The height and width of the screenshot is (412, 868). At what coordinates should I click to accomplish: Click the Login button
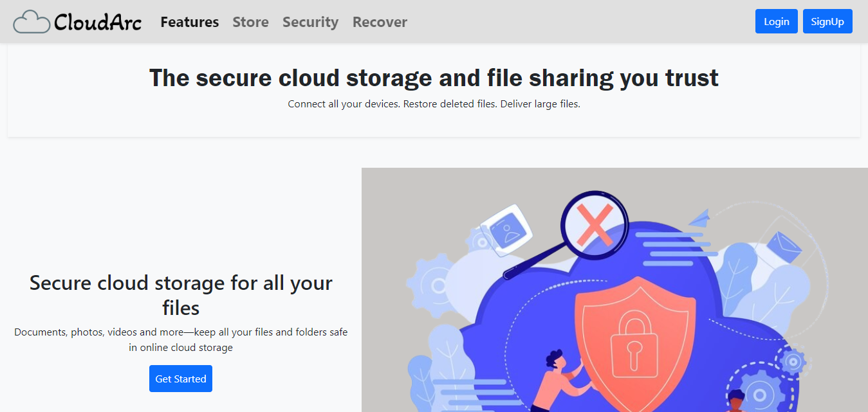click(777, 21)
